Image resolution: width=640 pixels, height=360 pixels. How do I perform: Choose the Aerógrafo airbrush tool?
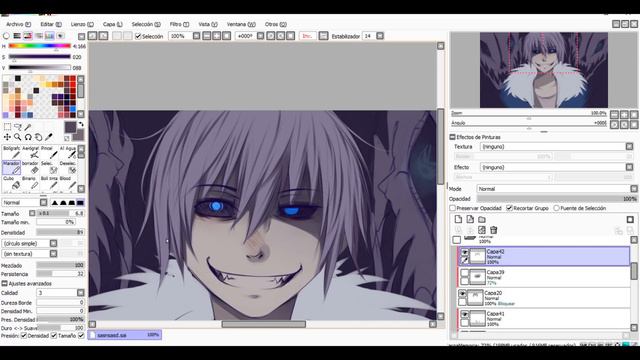tap(31, 153)
